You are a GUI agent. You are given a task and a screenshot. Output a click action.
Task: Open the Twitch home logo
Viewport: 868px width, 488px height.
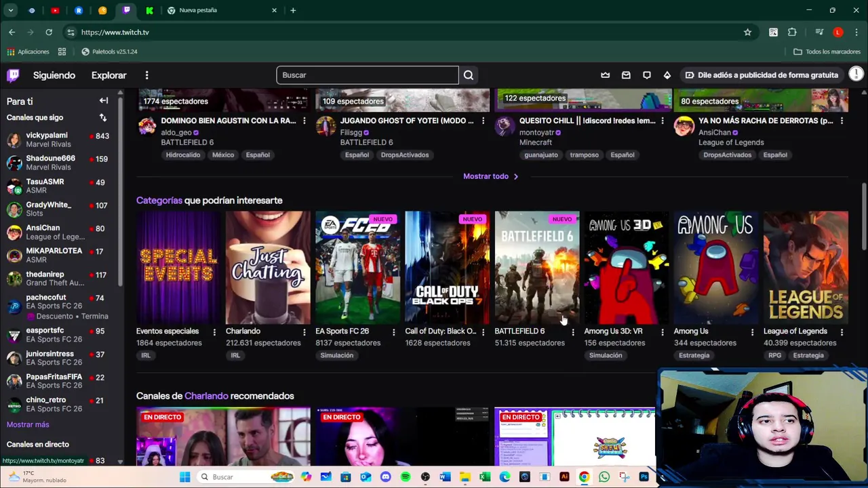13,75
